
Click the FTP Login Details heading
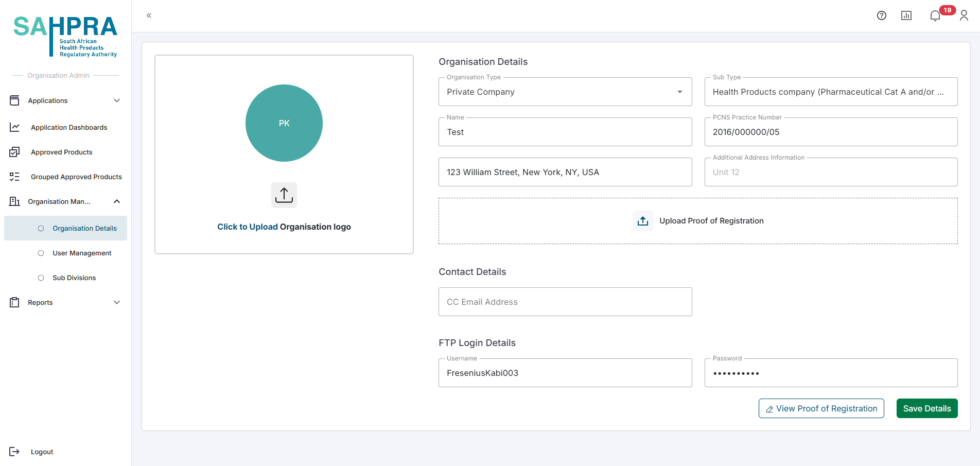tap(477, 343)
